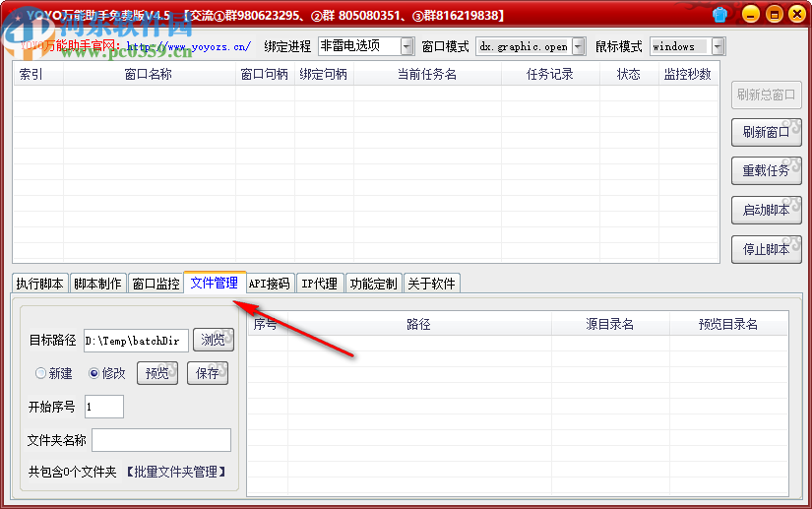Switch to the 执行脚本 tab
812x509 pixels.
pos(40,284)
